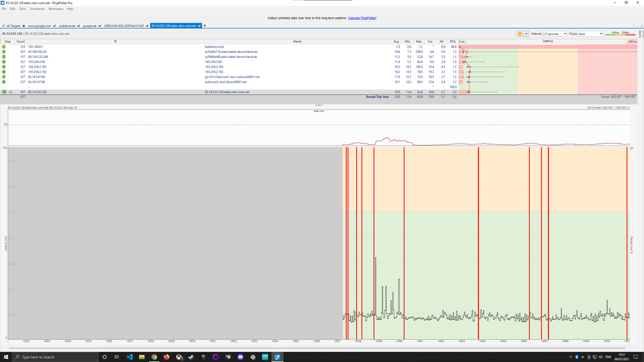Open Visual Studio Code from taskbar

tap(129, 356)
